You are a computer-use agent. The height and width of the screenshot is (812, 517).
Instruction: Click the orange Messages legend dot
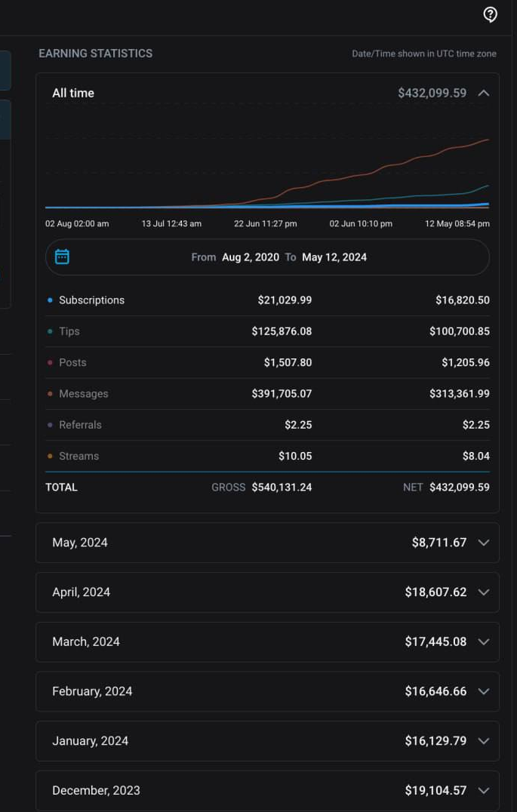(x=49, y=393)
